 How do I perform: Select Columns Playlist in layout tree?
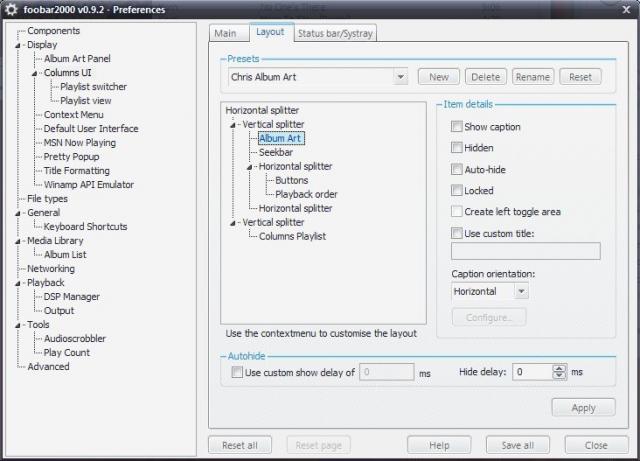292,236
